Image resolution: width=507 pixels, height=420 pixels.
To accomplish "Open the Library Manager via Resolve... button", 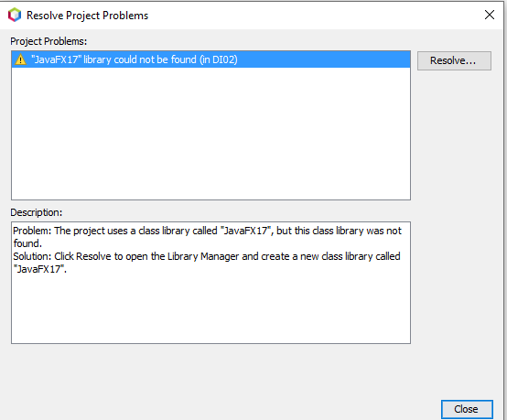I will 454,60.
